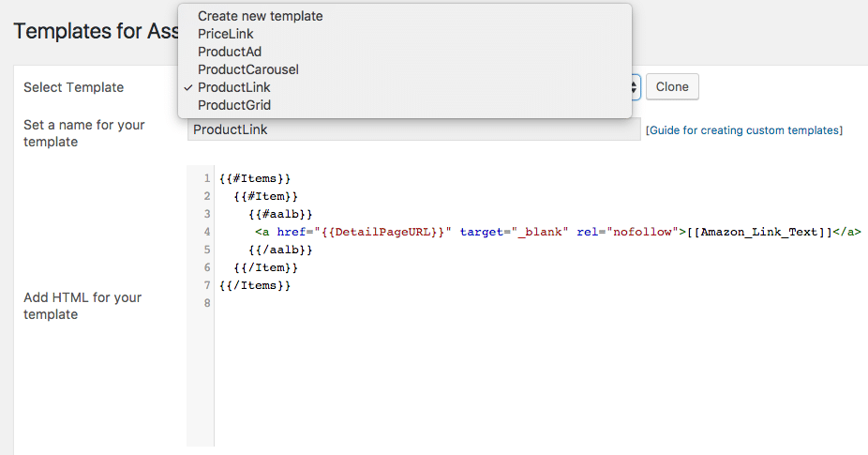Click the Clone button

[x=672, y=87]
